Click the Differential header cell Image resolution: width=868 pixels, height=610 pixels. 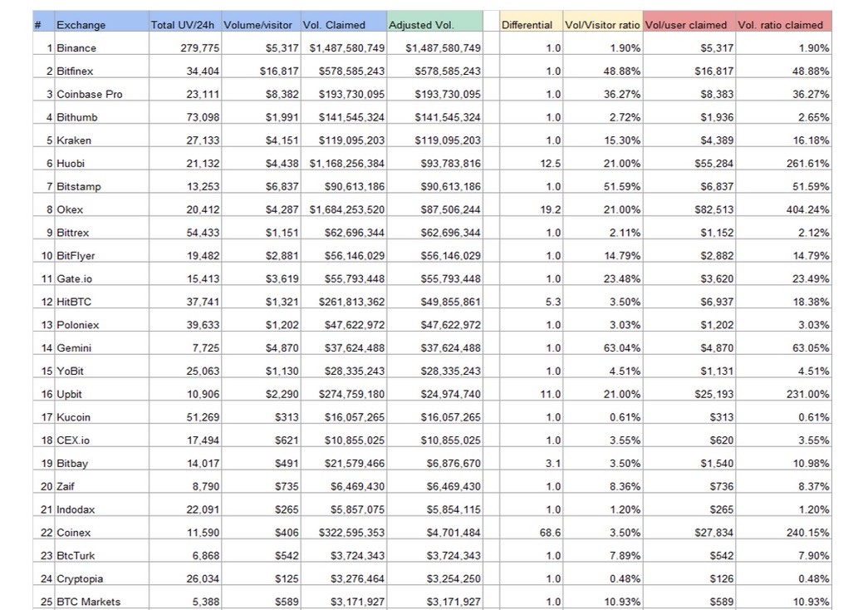tap(531, 21)
